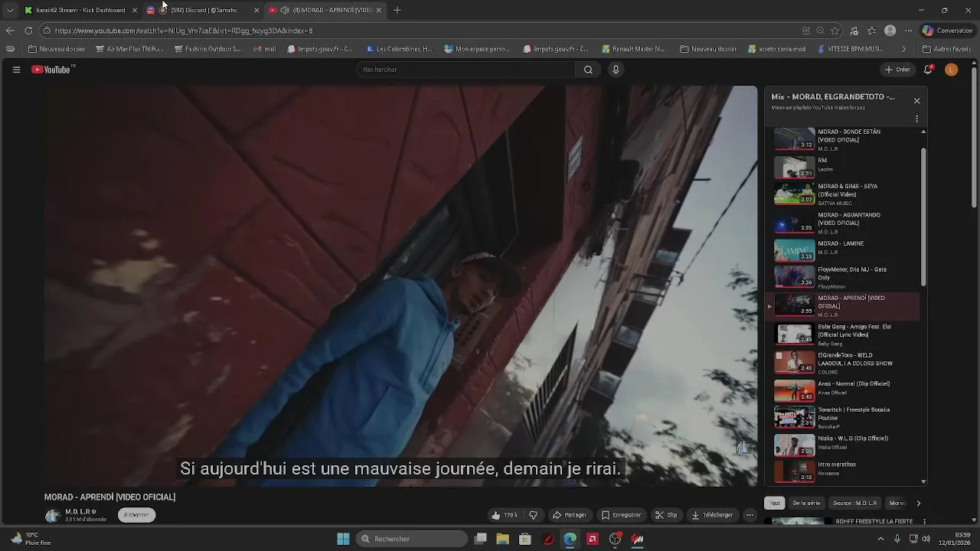Screen dimensions: 980x551
Task: Open the browser settings ellipsis menu
Action: tap(908, 31)
